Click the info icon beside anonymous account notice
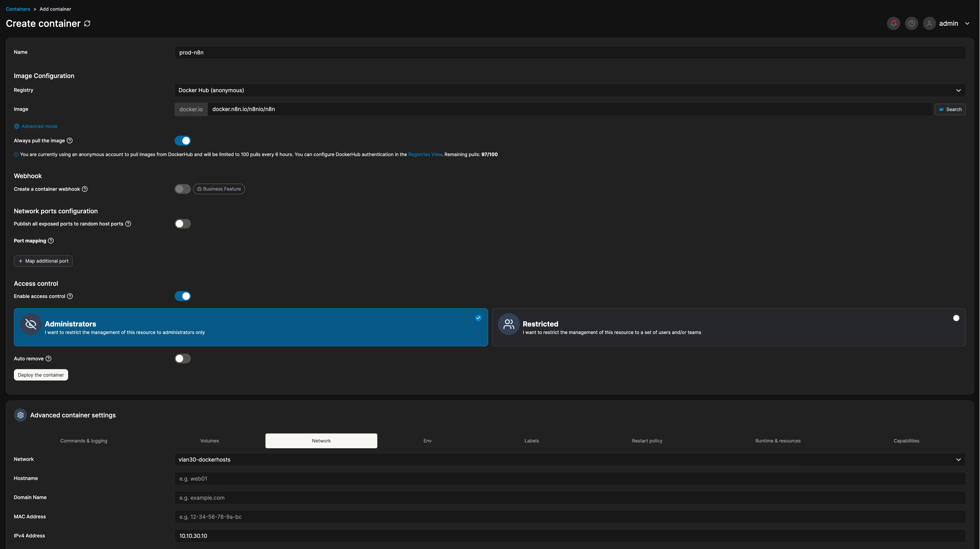This screenshot has width=980, height=549. tap(16, 155)
